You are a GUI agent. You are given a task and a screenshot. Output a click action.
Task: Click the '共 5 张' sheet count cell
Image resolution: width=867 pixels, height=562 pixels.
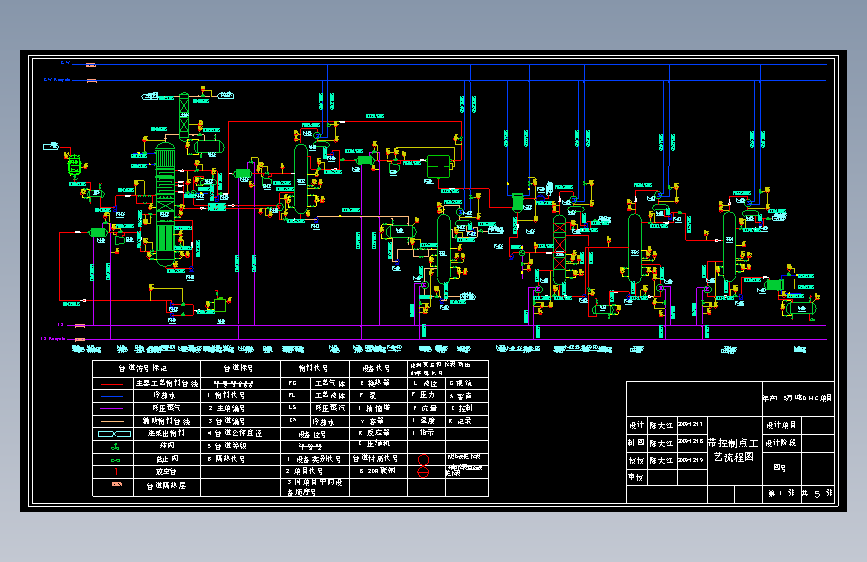click(x=817, y=493)
